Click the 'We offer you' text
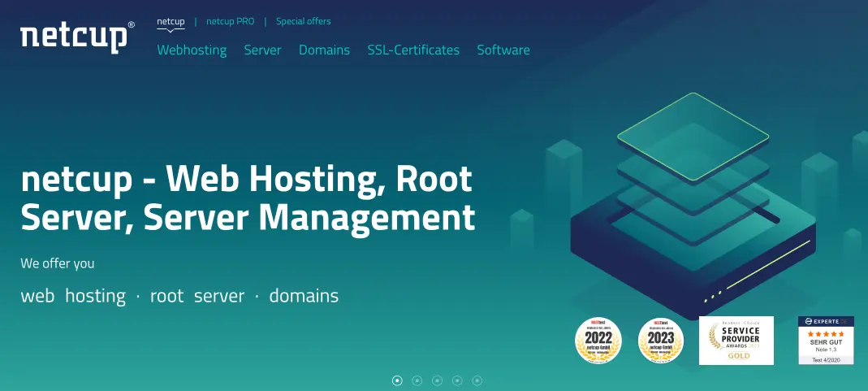 (58, 263)
